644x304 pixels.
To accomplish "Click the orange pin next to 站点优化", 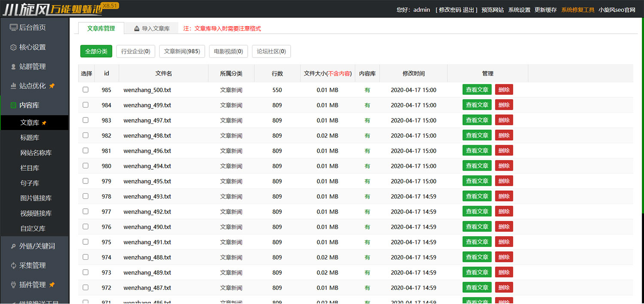I will pos(52,86).
